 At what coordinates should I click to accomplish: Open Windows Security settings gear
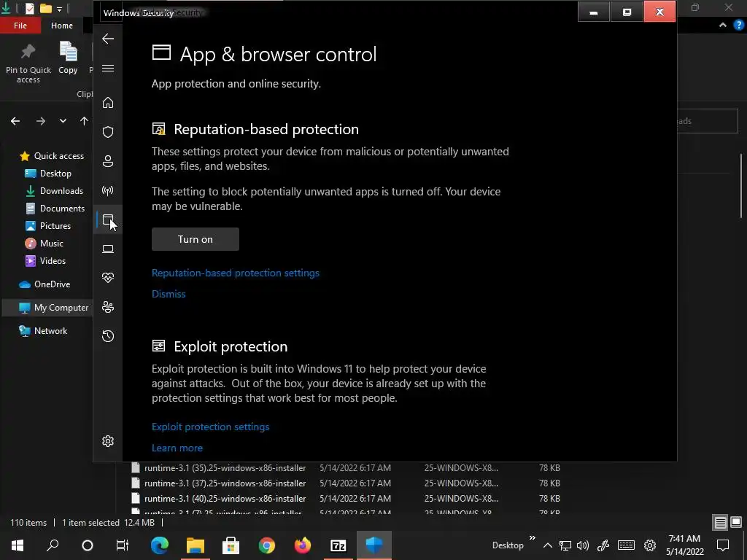click(x=108, y=441)
